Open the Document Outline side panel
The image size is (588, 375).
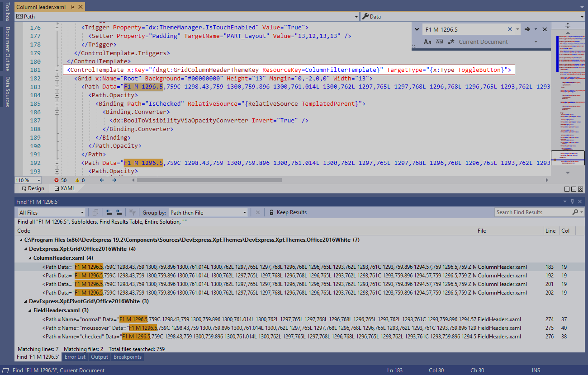[7, 49]
